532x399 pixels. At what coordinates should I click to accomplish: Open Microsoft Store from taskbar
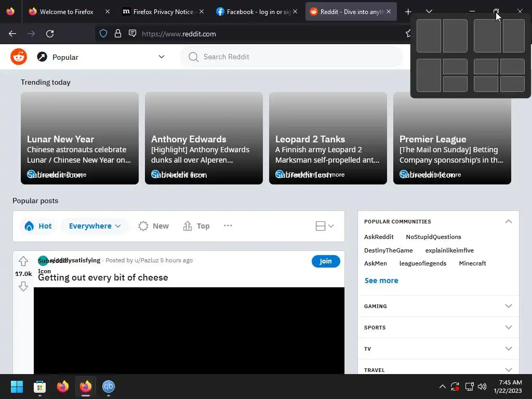point(39,387)
